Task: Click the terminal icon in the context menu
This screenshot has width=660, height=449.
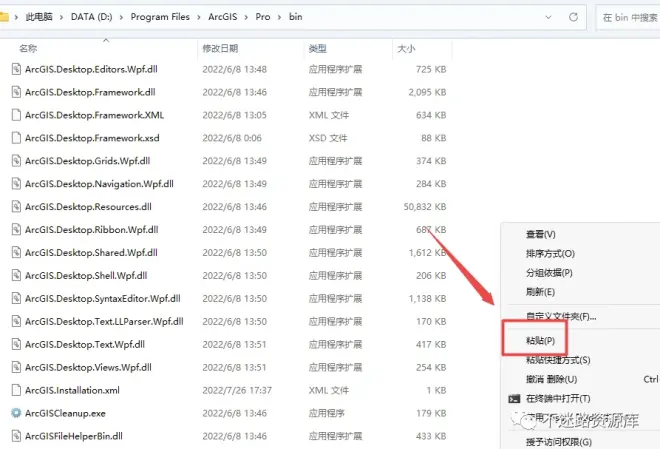Action: 514,399
